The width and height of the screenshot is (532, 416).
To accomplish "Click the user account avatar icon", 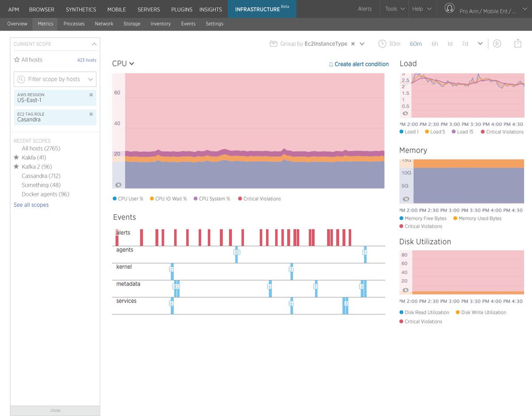I will click(x=450, y=8).
